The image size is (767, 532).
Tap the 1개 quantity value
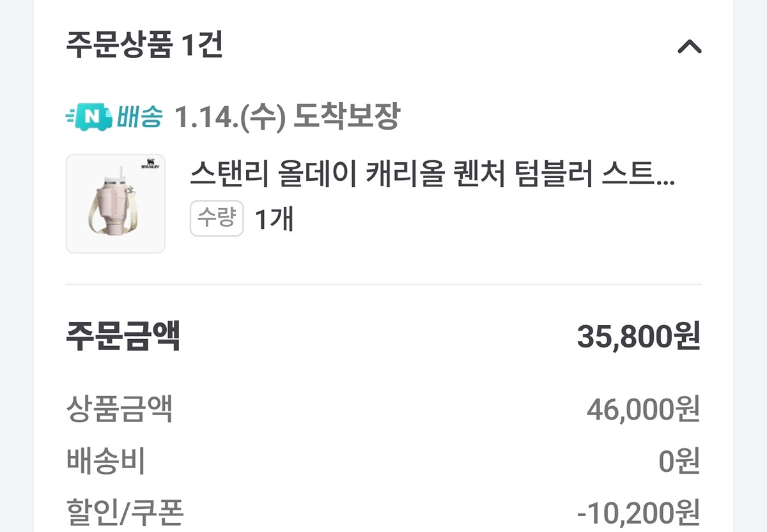(x=274, y=220)
